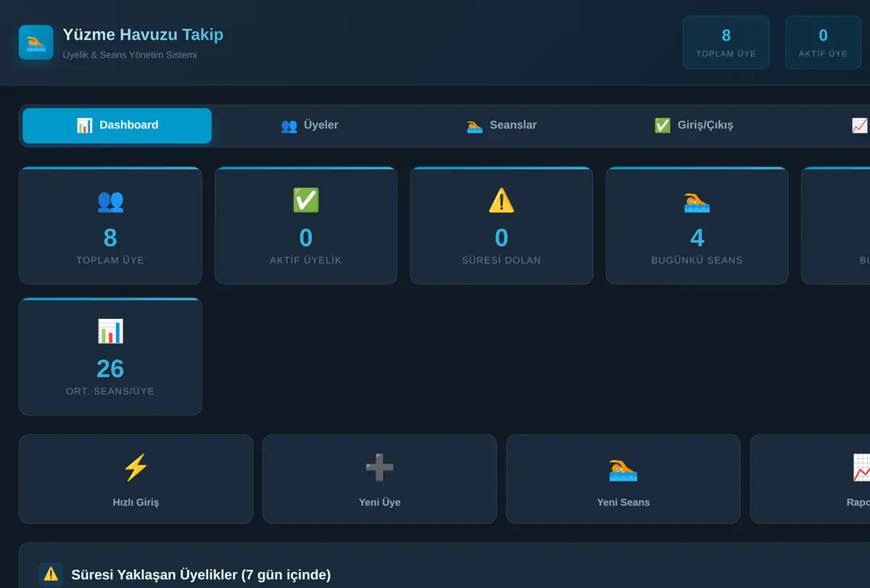Screen dimensions: 870x588
Task: Click the value 4 on Bugünkü Seans card
Action: pos(697,238)
